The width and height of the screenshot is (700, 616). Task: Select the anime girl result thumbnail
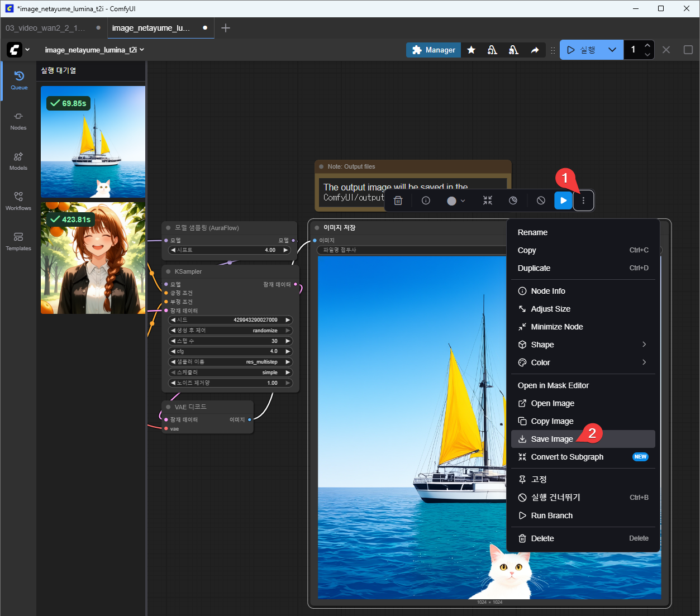tap(93, 258)
